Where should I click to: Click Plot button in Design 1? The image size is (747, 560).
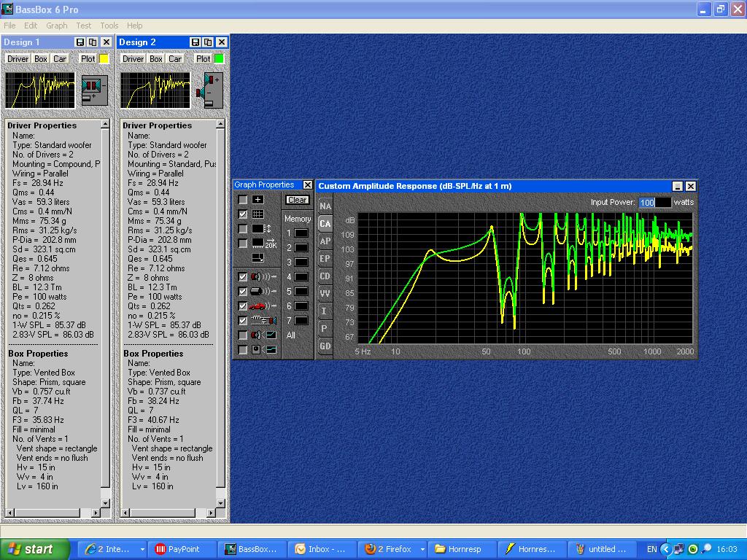[88, 58]
